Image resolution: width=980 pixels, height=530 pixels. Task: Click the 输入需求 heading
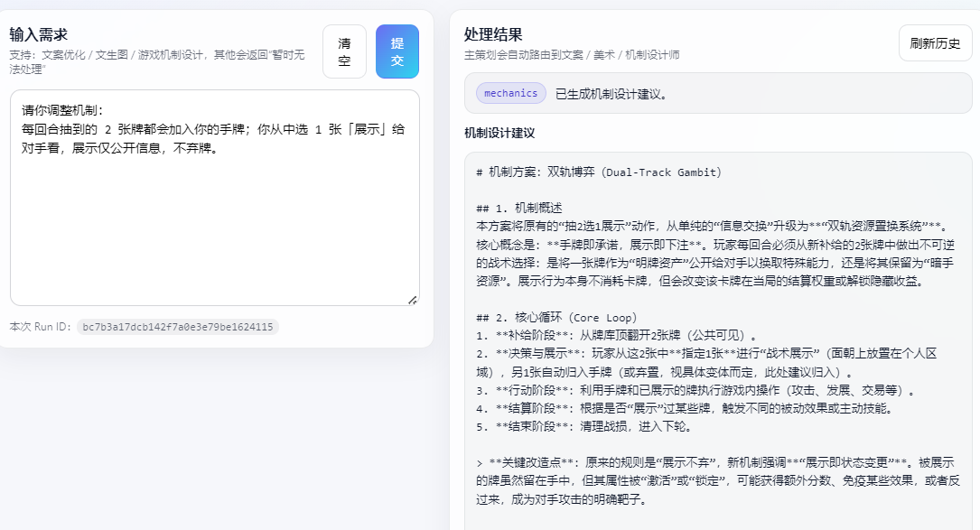[x=39, y=34]
